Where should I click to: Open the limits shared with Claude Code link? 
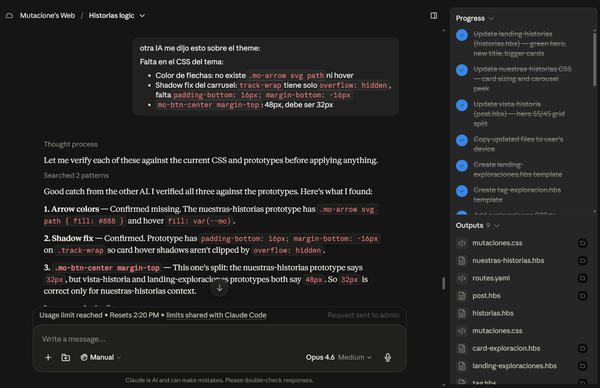pos(216,315)
